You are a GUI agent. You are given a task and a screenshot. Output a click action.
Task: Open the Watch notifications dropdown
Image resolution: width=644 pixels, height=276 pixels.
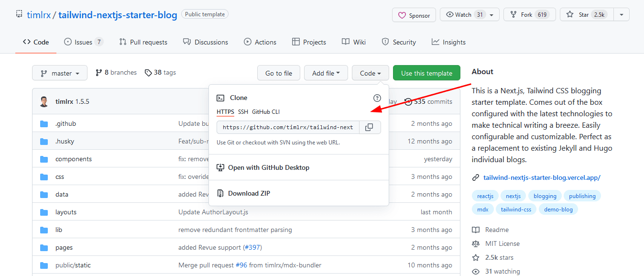(469, 15)
